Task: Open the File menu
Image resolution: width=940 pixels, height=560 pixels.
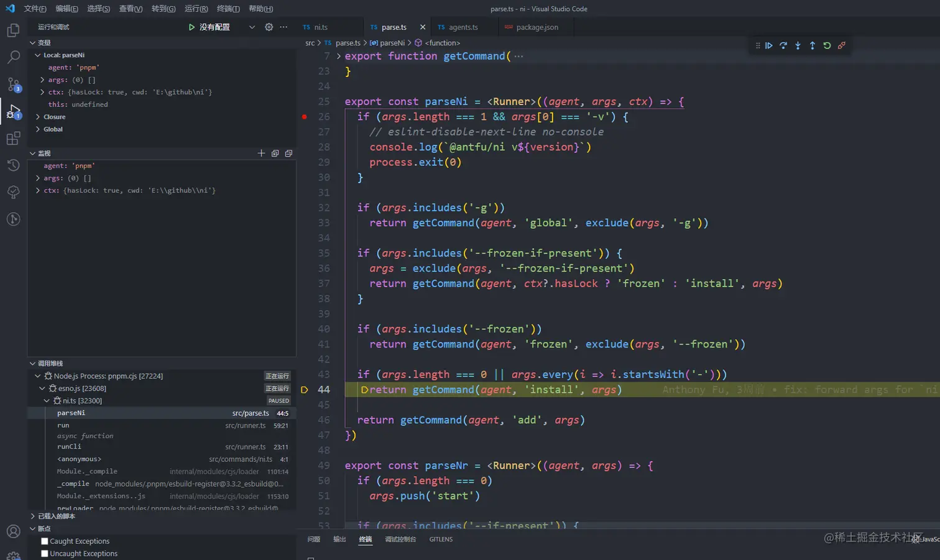Action: click(x=35, y=9)
